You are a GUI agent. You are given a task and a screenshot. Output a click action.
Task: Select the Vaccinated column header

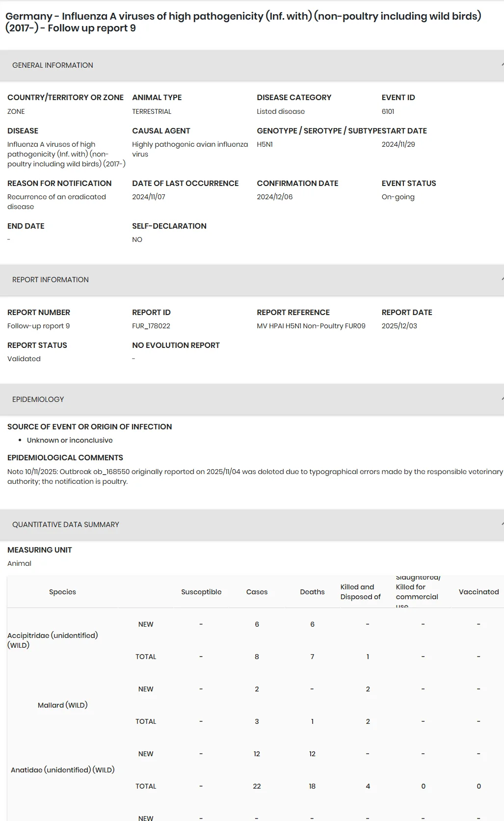click(x=478, y=592)
